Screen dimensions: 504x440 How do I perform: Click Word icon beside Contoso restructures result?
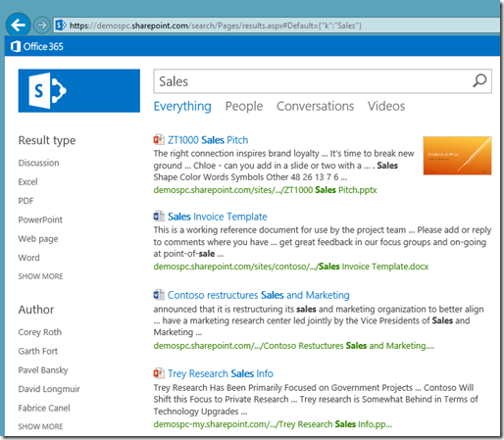159,295
